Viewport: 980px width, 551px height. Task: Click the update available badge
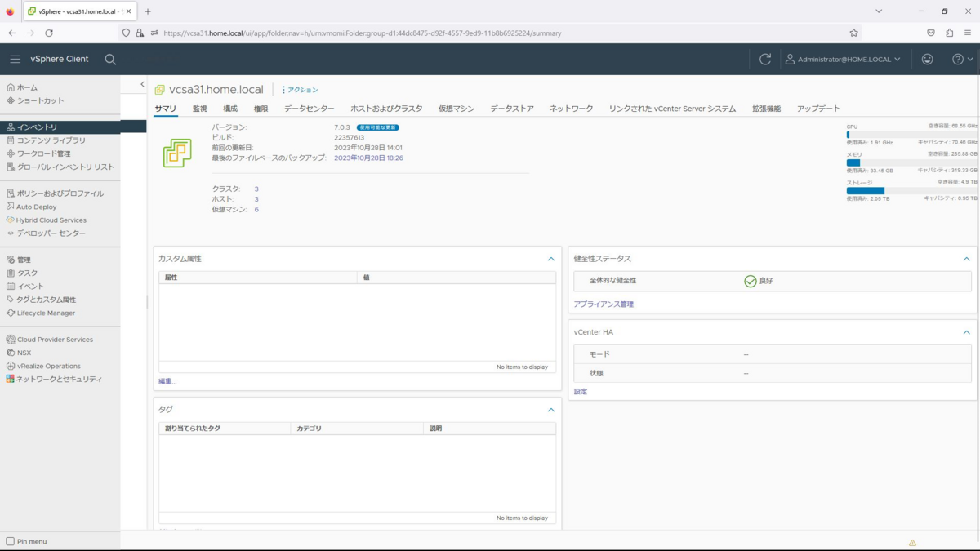click(x=377, y=128)
